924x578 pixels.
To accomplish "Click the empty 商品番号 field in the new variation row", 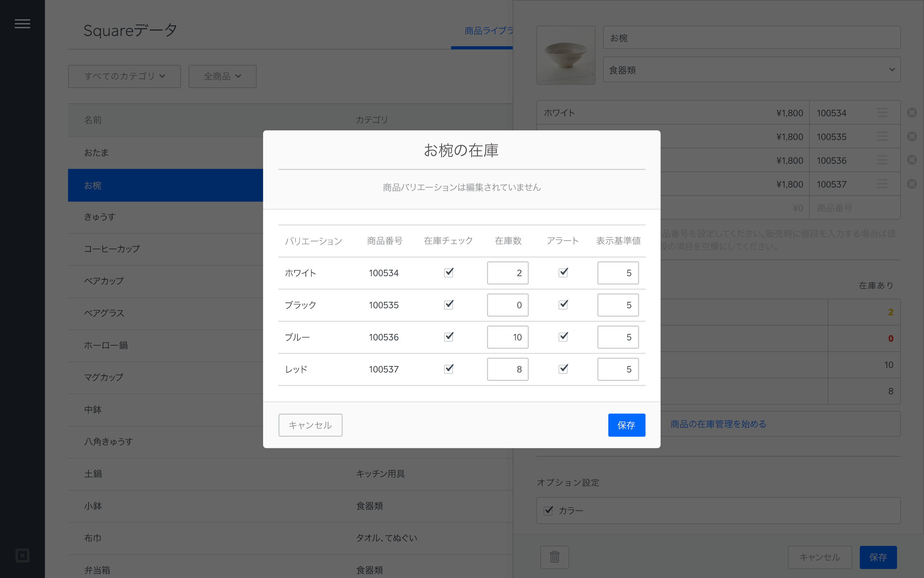I will (x=854, y=208).
